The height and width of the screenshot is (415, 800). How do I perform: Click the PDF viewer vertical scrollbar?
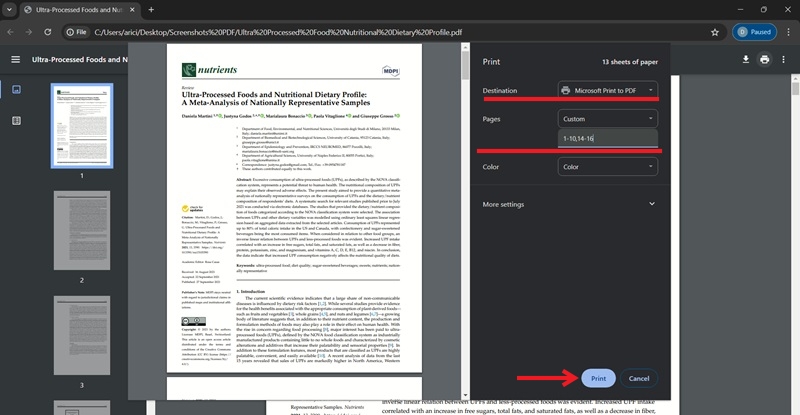click(795, 88)
